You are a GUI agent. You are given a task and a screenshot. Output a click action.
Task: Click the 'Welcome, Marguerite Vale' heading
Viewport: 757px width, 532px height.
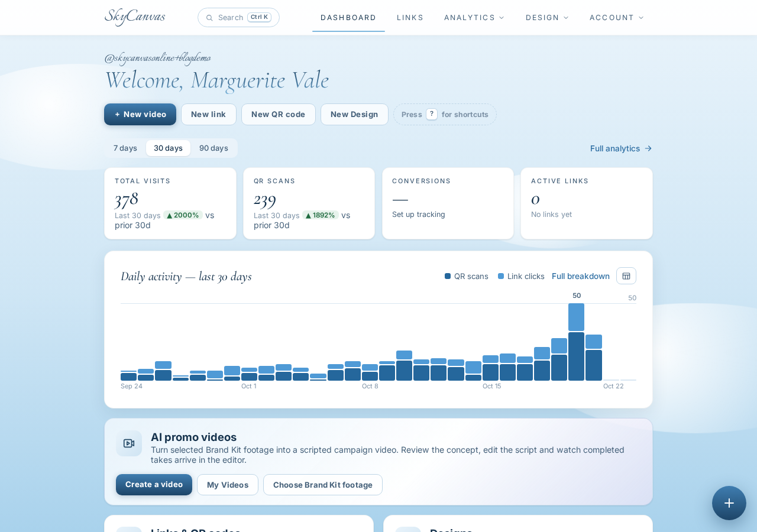tap(216, 80)
